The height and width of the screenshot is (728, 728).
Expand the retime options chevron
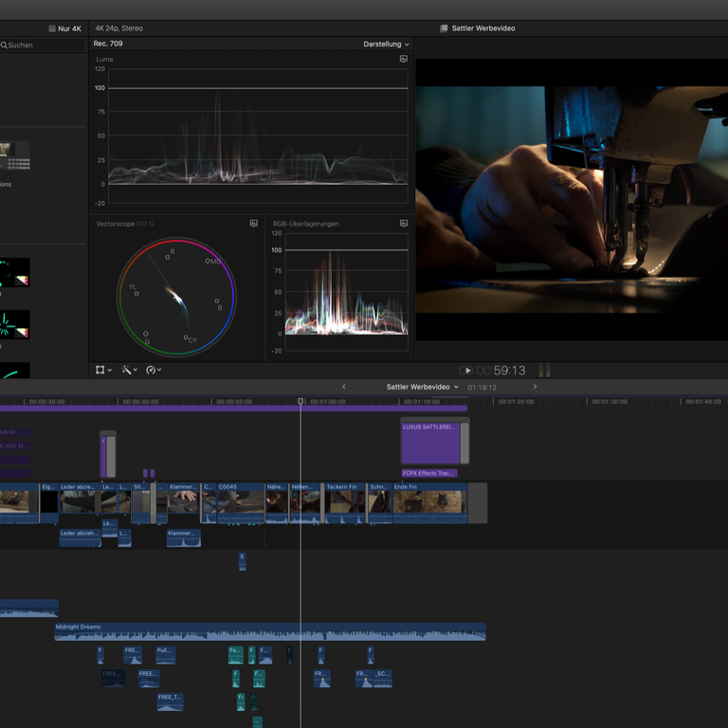[159, 370]
